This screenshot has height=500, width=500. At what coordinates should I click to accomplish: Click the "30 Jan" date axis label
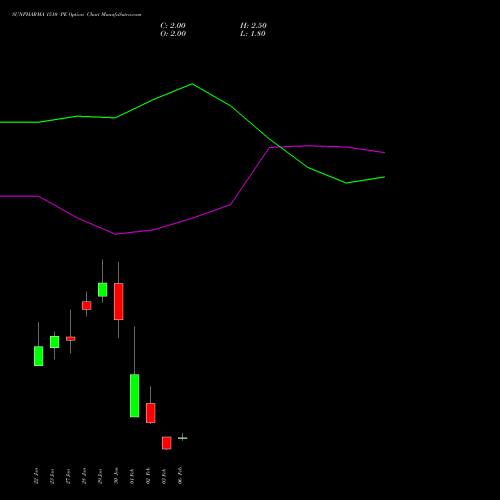pos(116,476)
